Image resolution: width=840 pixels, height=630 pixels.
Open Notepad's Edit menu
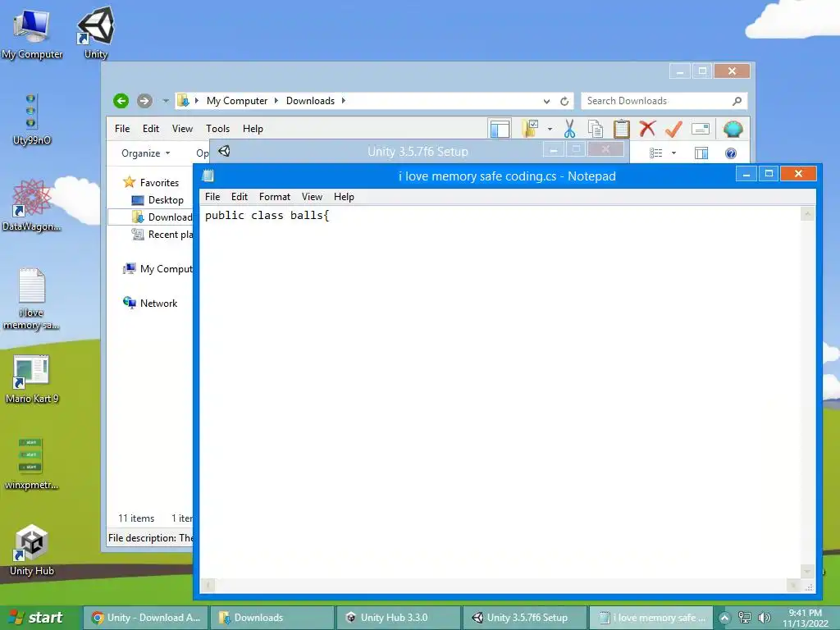pos(239,197)
